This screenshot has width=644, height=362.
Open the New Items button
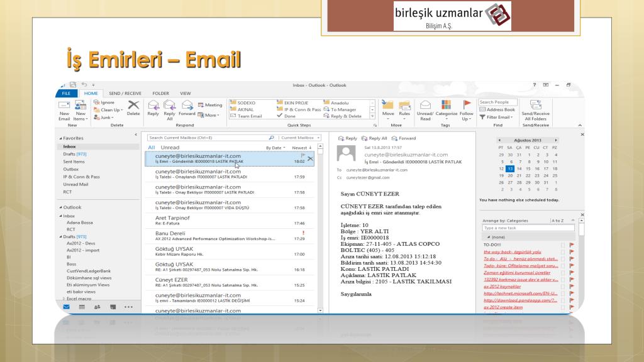pos(80,110)
